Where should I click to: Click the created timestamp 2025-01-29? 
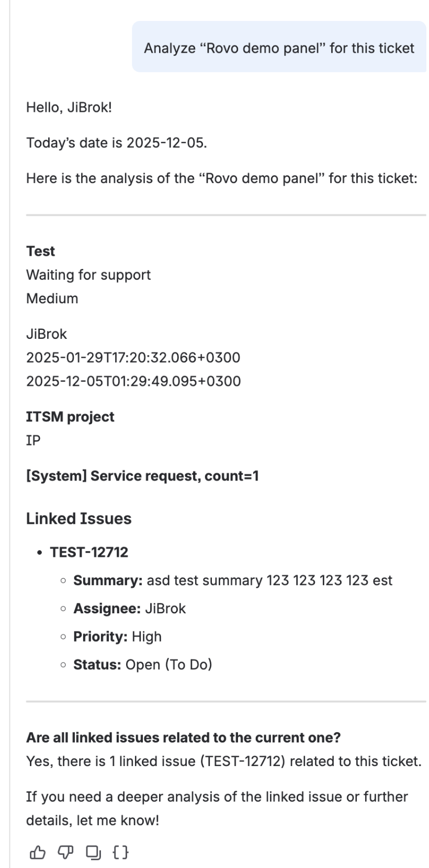133,357
